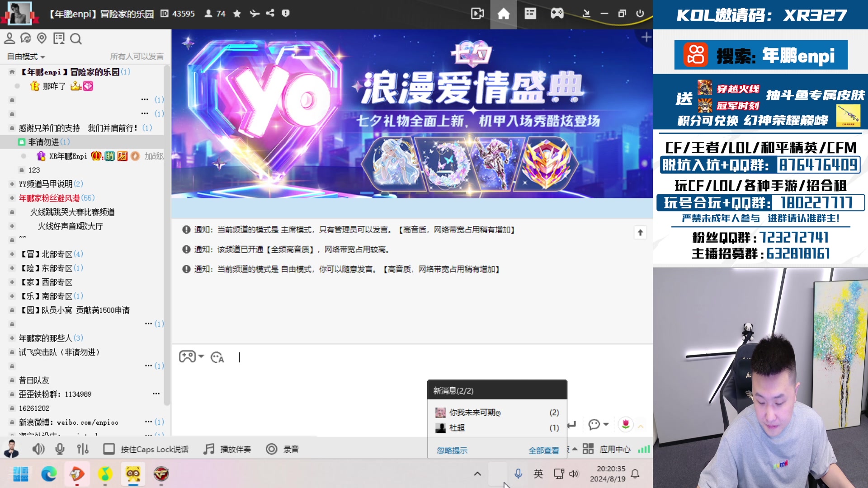Image resolution: width=868 pixels, height=488 pixels.
Task: Click the emoji font icon in the chat toolbar
Action: pyautogui.click(x=217, y=357)
